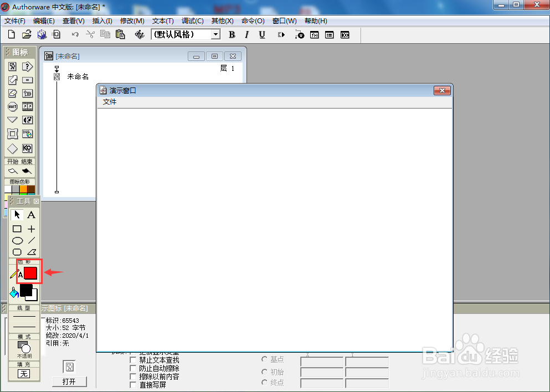
Task: Choose the Ellipse drawing tool
Action: coord(17,240)
